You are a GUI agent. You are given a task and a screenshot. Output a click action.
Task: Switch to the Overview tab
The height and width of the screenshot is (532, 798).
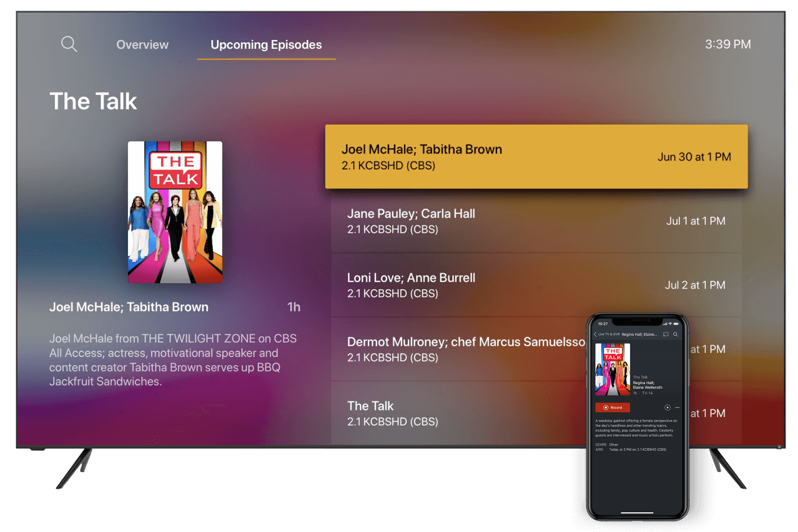pyautogui.click(x=142, y=45)
